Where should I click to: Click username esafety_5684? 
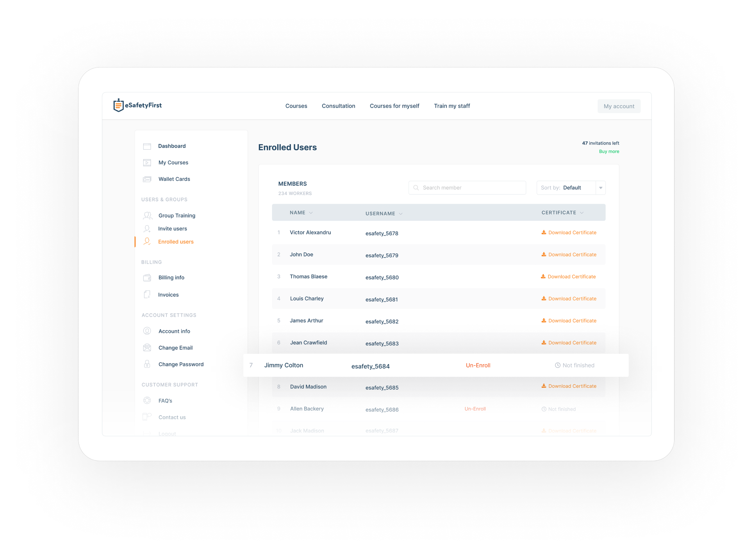(x=371, y=366)
